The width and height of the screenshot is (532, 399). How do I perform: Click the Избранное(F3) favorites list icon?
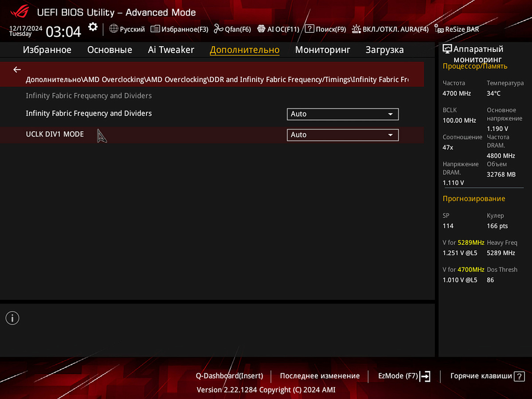click(155, 29)
